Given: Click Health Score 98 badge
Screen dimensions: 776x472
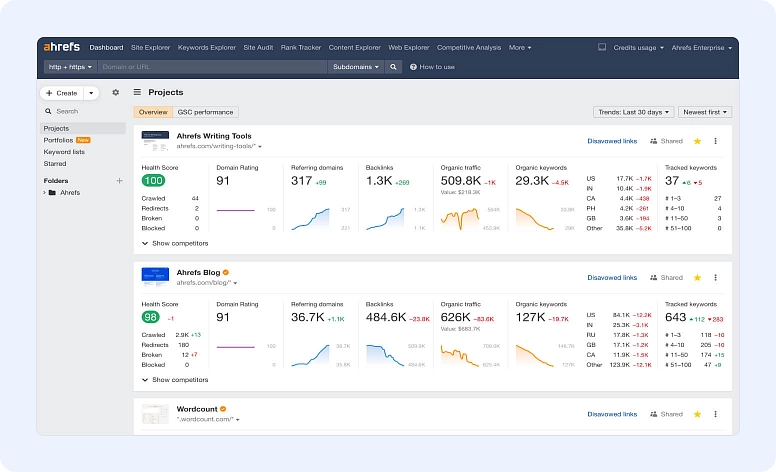Looking at the screenshot, I should (x=150, y=317).
